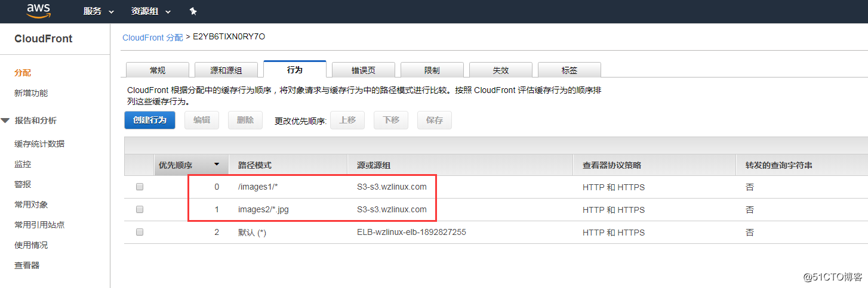868x288 pixels.
Task: Open 常用引用站点 in the sidebar
Action: (x=39, y=225)
